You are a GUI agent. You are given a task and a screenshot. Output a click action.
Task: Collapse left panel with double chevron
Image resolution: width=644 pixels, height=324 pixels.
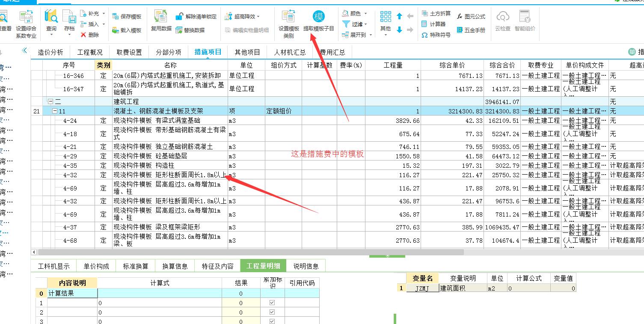tap(24, 51)
